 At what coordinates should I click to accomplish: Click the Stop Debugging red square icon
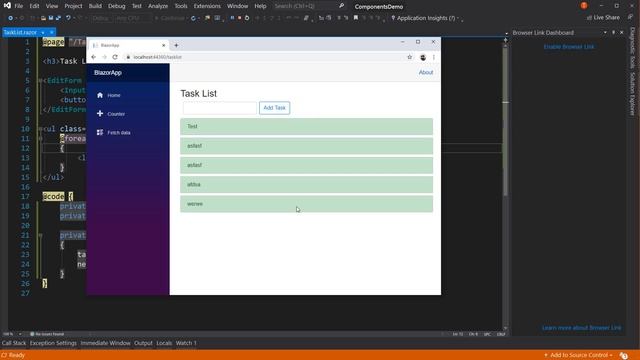(x=240, y=18)
